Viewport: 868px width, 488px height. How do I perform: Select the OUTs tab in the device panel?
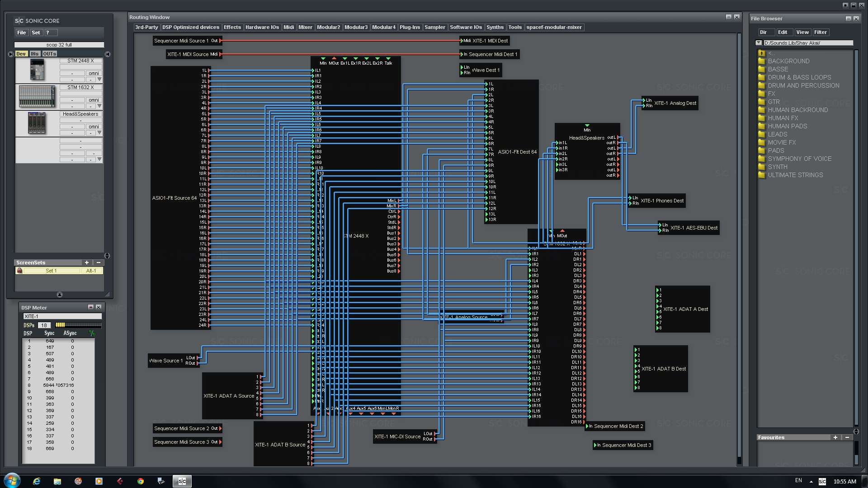pos(50,54)
